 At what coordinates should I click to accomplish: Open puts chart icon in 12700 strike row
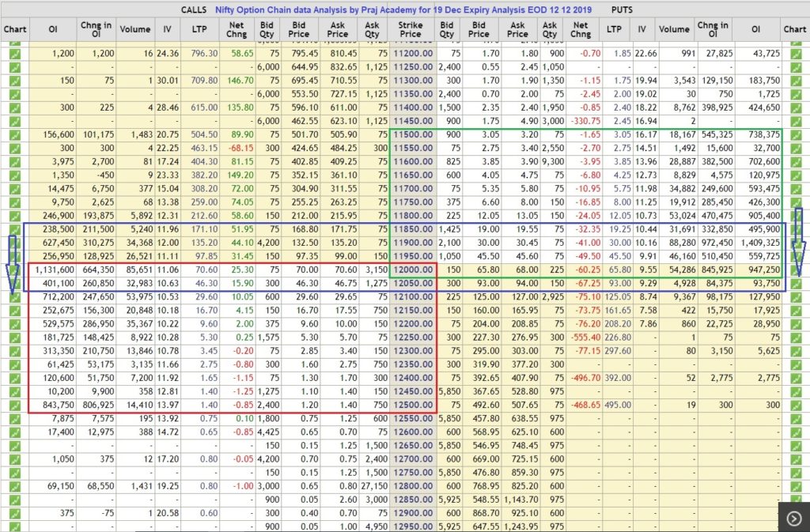[x=794, y=459]
